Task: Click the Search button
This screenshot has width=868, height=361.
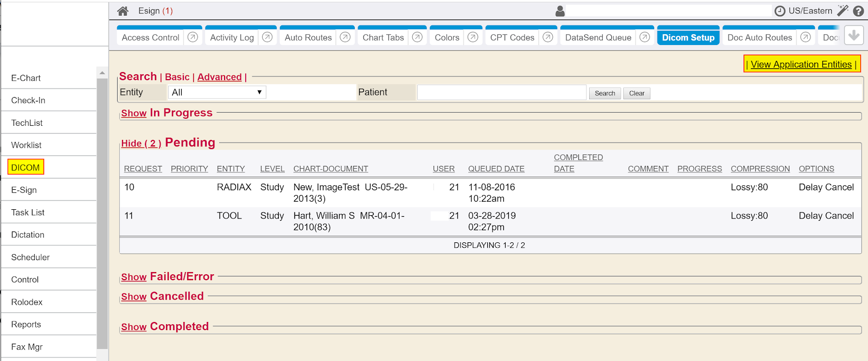Action: 604,93
